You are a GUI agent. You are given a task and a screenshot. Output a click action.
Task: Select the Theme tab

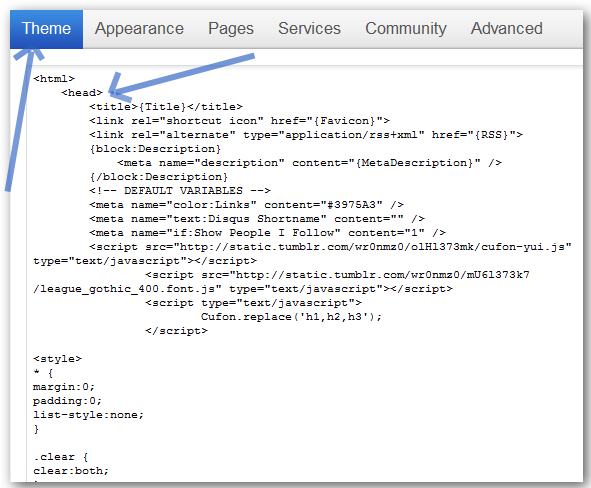[x=46, y=29]
